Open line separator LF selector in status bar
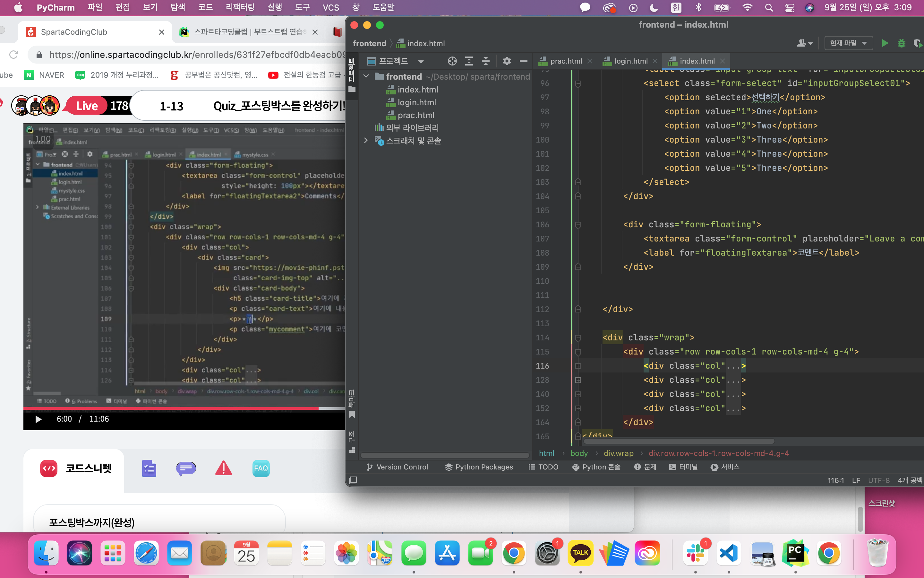This screenshot has width=924, height=578. tap(856, 480)
